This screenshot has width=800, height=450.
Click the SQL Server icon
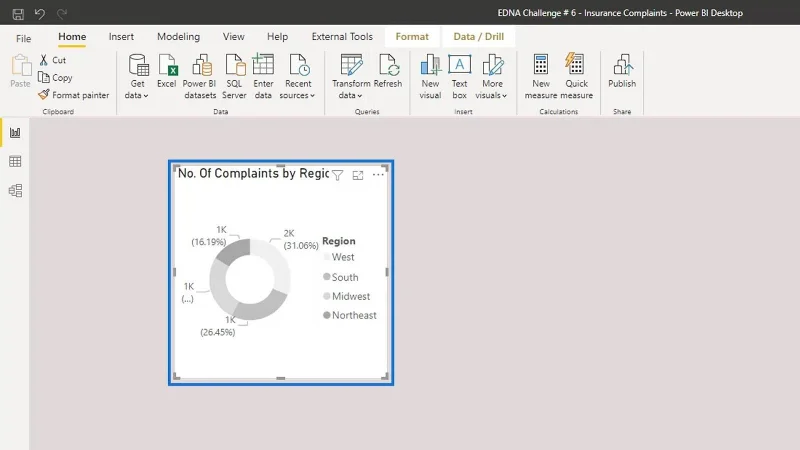[x=234, y=76]
